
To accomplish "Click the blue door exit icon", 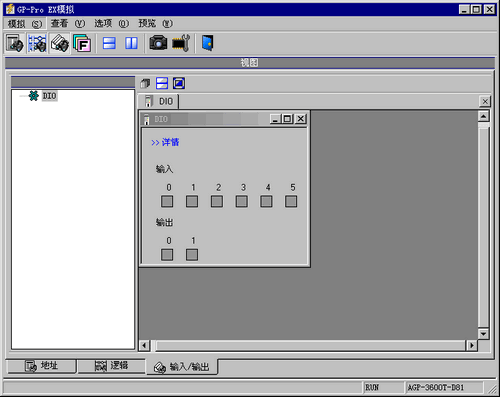I will click(x=208, y=43).
